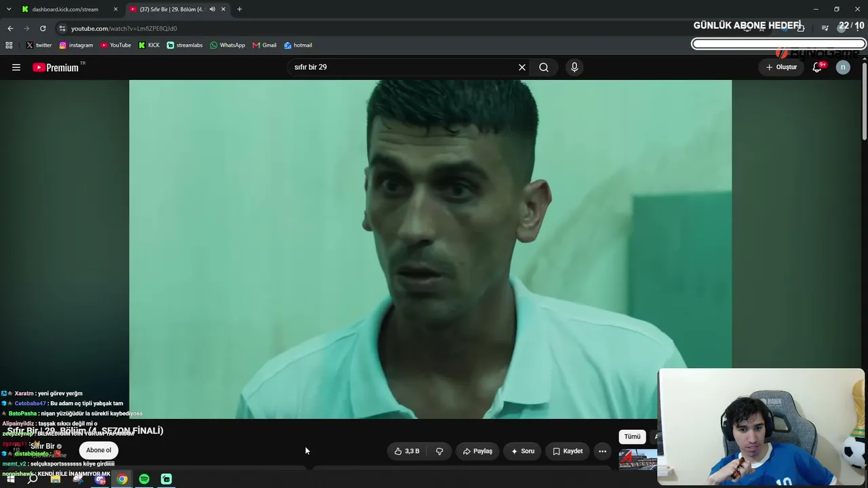Open Chrome media controls icon

pyautogui.click(x=825, y=28)
